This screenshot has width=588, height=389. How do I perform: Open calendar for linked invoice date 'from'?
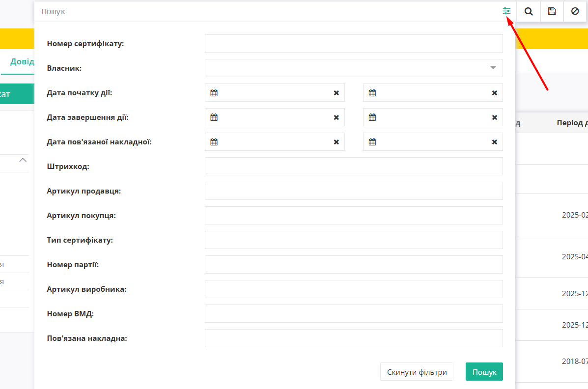click(x=214, y=142)
